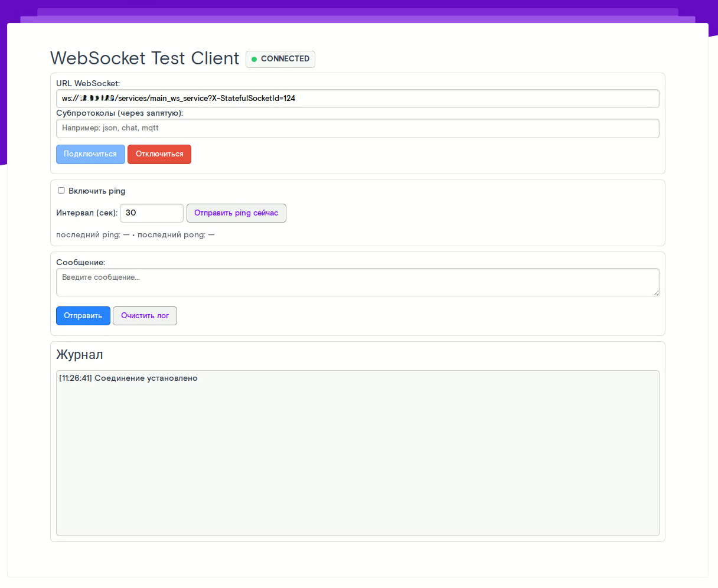Click the ping interval field showing 30
Screen dimensions: 718x588
click(151, 213)
